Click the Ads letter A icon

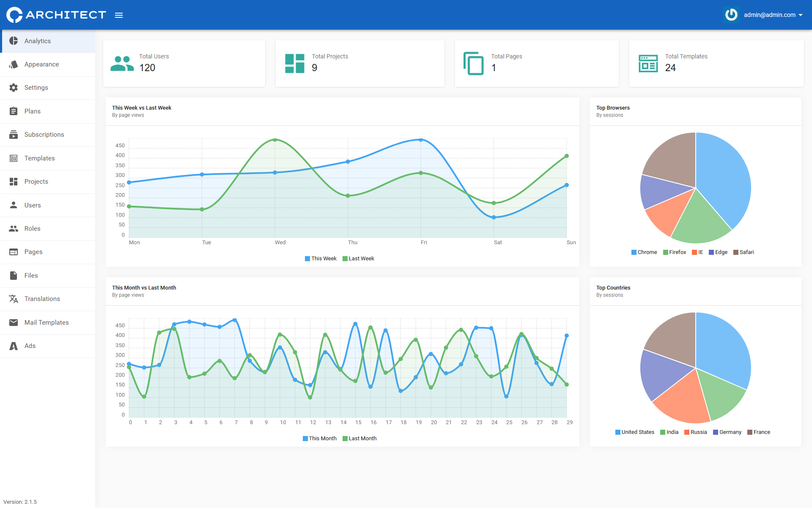[x=14, y=346]
